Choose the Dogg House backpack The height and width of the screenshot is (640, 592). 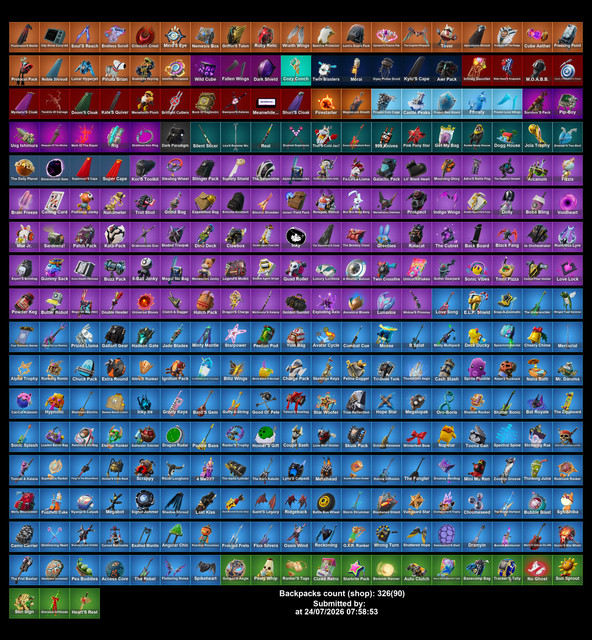(x=507, y=137)
